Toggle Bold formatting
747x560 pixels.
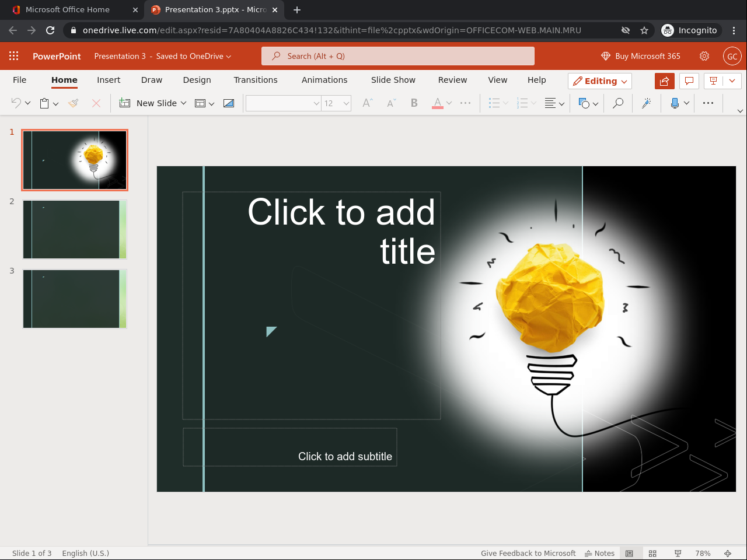[x=414, y=103]
